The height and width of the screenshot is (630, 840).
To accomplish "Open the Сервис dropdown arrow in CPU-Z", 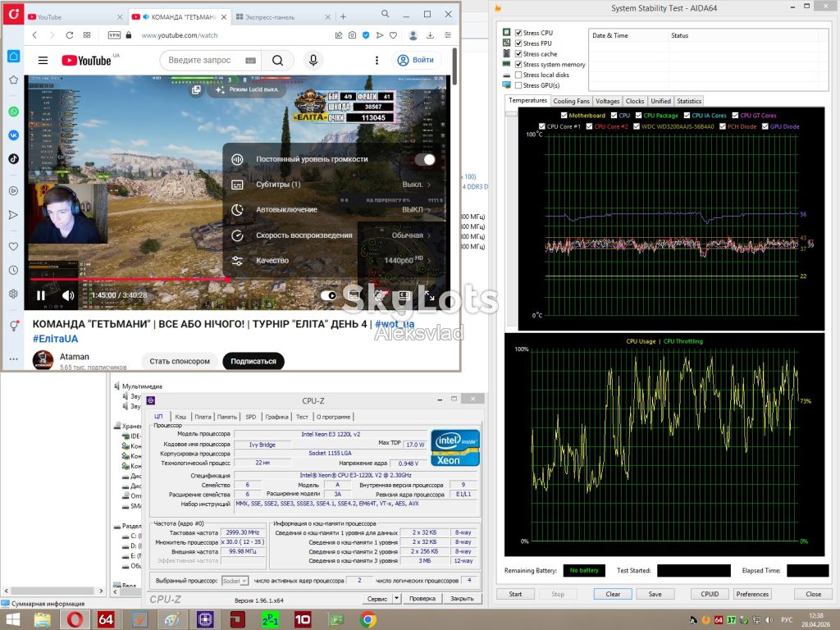I will [397, 598].
